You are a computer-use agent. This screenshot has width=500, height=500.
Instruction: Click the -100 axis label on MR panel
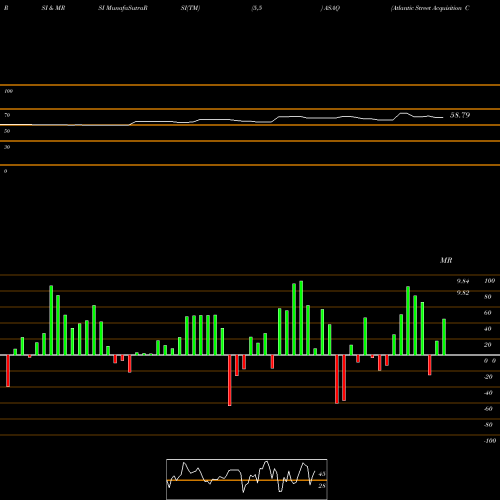(490, 441)
